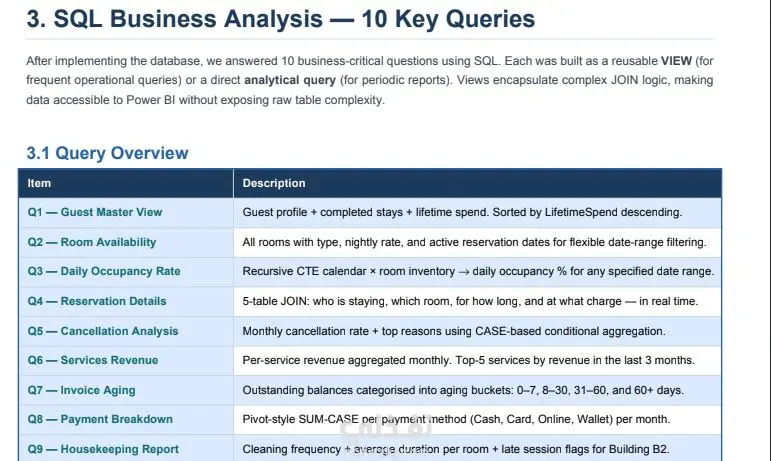Open Q4 — Reservation Details item
771x461 pixels.
[97, 301]
